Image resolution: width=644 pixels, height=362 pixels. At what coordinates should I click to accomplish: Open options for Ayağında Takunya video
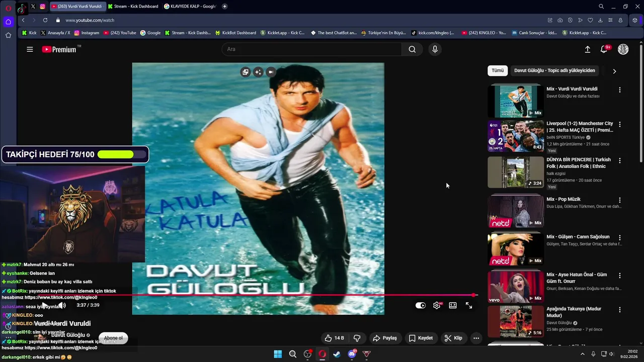click(620, 310)
